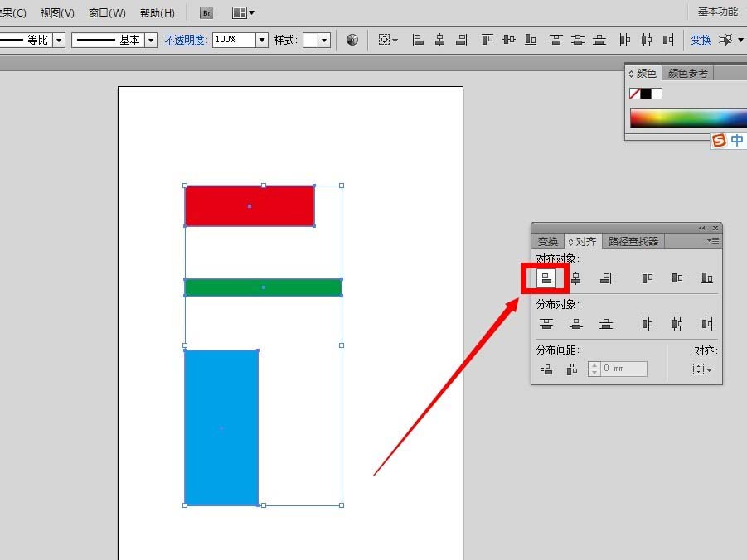Click horizontal align right in Align panel
Image resolution: width=747 pixels, height=560 pixels.
[606, 278]
